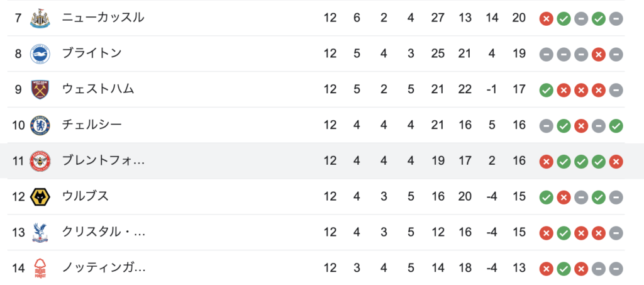
Task: Click the West Ham club crest
Action: 40,89
